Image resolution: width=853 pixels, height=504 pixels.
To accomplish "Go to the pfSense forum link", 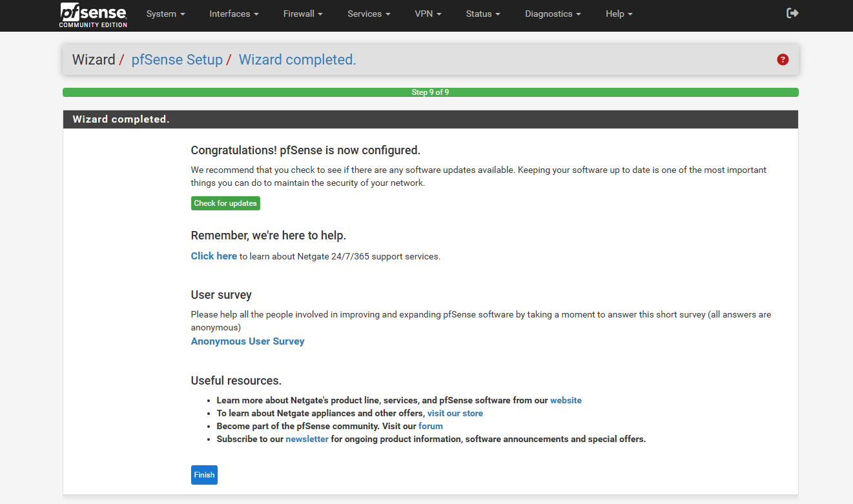I will click(431, 426).
